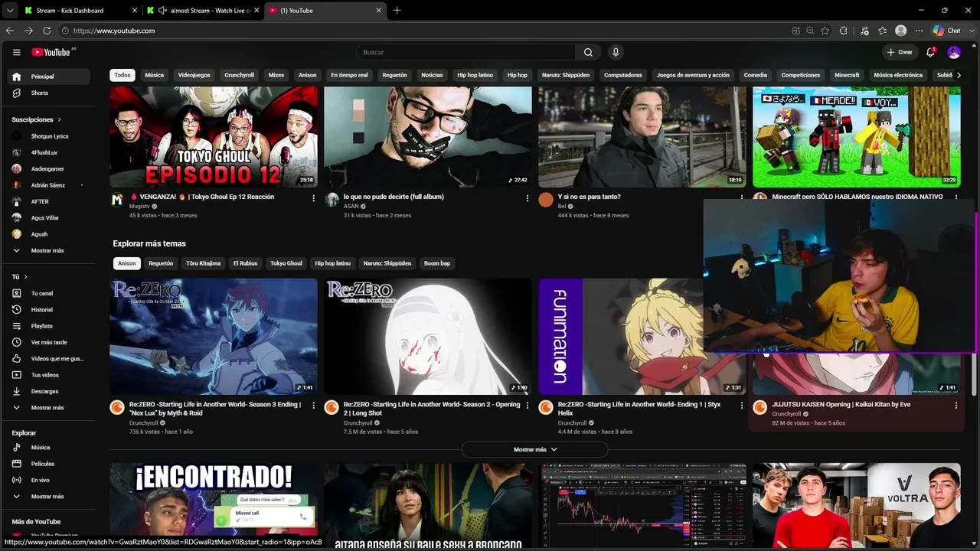
Task: Open the JUJUTSU KAISEN Opening video title
Action: tap(841, 404)
